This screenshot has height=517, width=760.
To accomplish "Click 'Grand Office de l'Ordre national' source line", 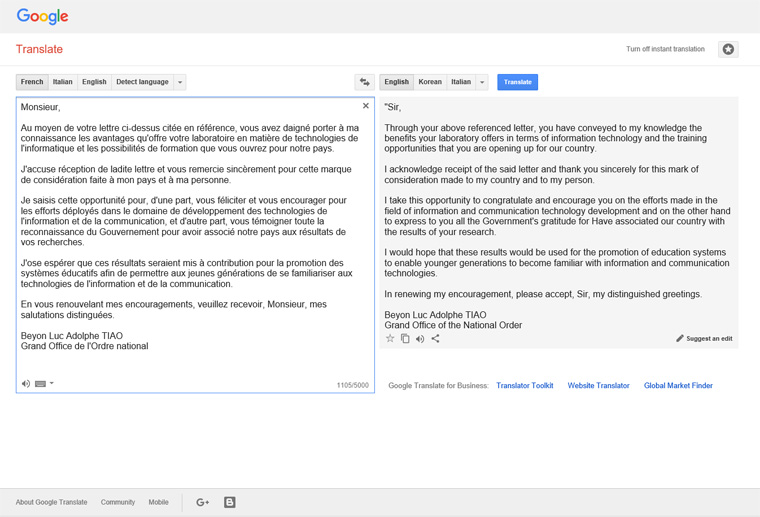I will pos(84,346).
